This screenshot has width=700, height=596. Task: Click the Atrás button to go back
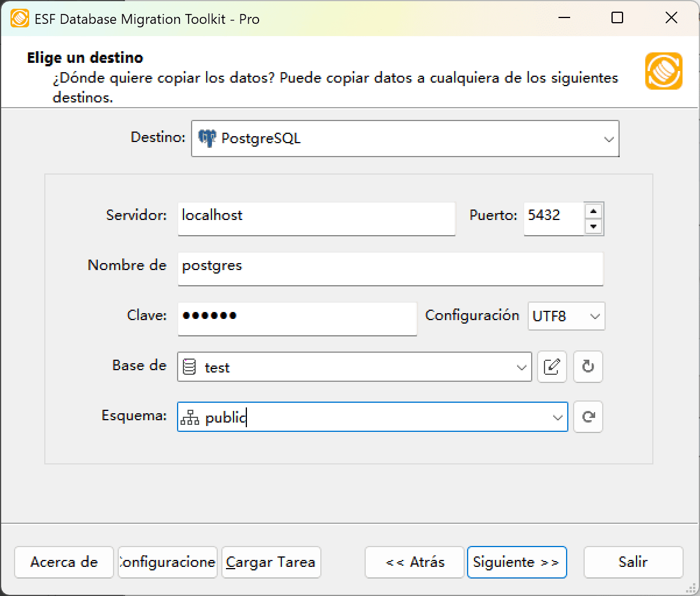tap(414, 562)
